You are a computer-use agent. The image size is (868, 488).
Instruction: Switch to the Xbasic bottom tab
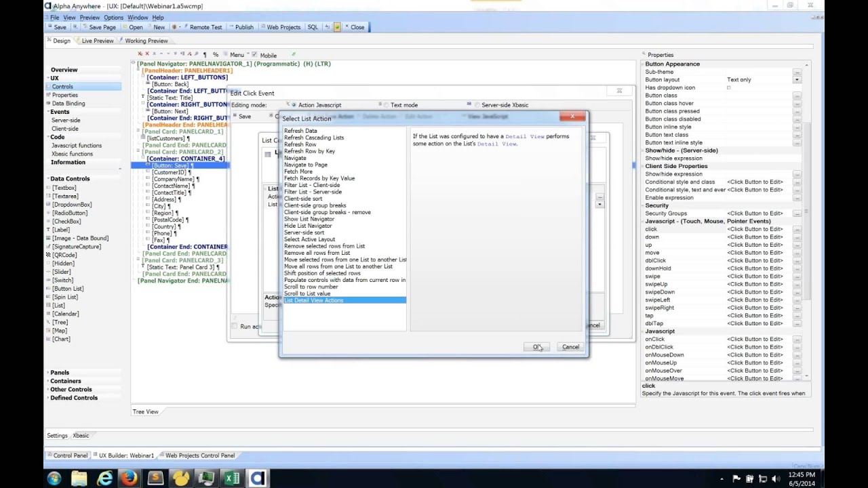tap(81, 436)
